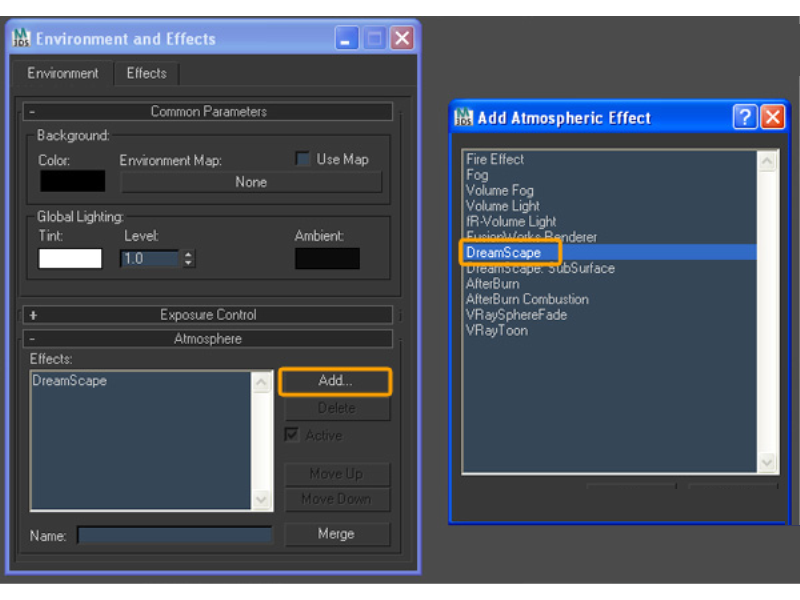
Task: Enable the Use Map checkbox
Action: [303, 159]
